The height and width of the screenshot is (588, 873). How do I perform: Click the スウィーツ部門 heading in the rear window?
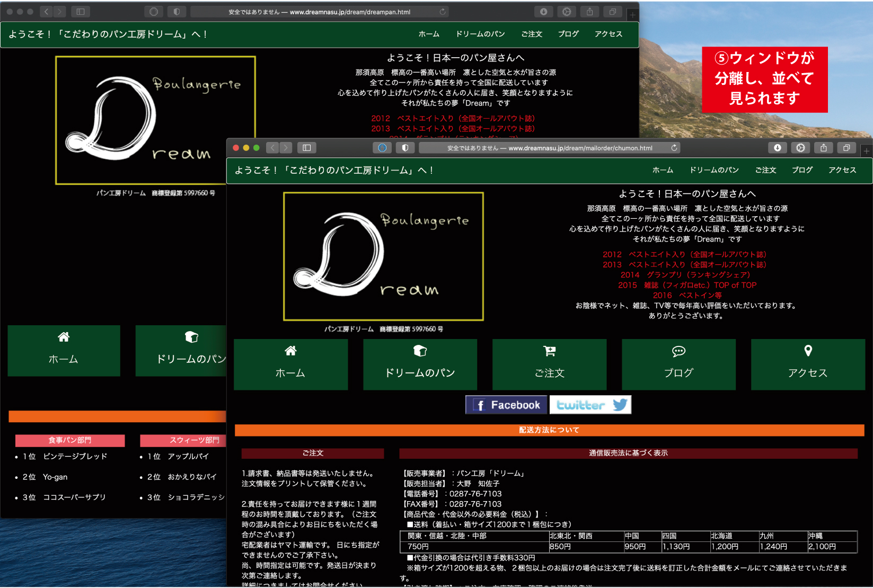click(183, 440)
